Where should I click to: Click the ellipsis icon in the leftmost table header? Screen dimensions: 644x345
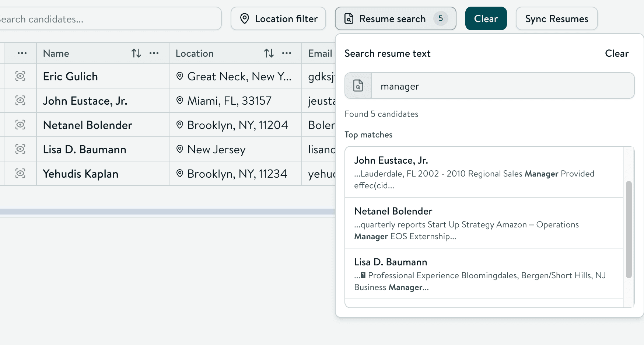coord(21,53)
